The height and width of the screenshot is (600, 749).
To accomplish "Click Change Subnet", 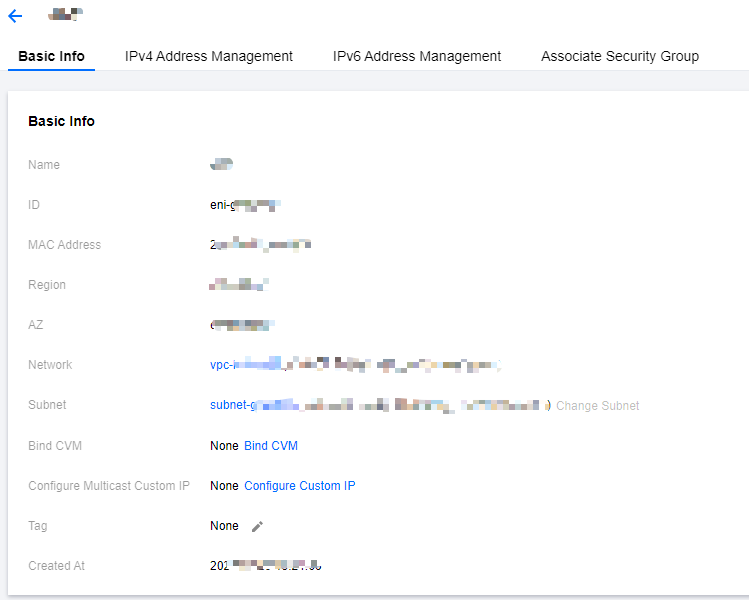I will (x=597, y=406).
